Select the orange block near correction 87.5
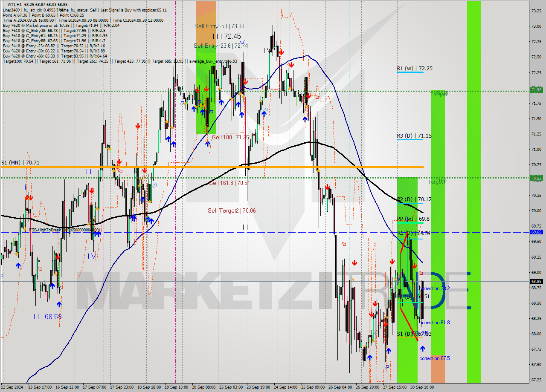The height and width of the screenshot is (392, 546). pos(438,369)
